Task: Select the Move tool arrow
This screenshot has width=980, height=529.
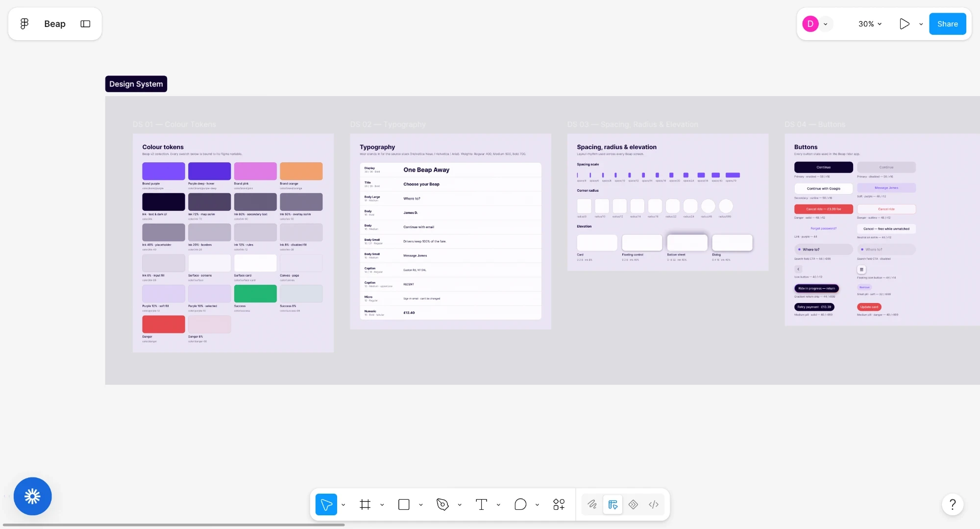Action: (326, 504)
